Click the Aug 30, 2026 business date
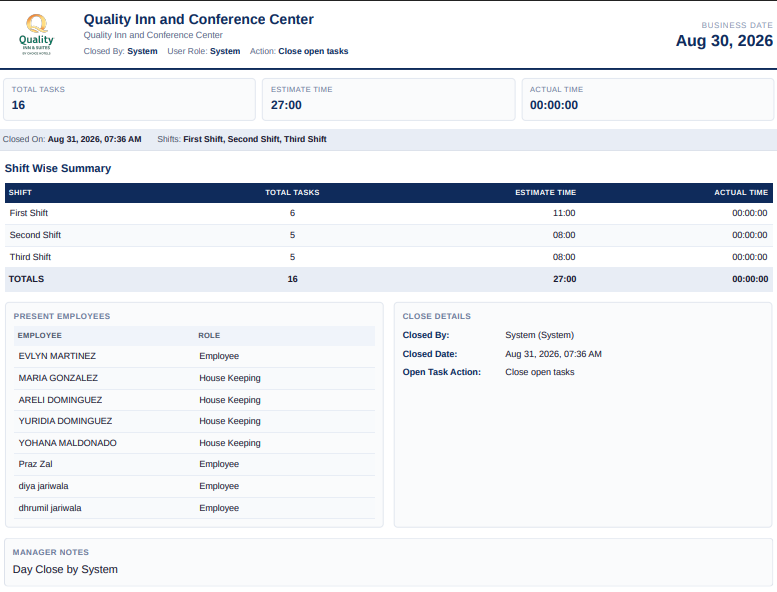This screenshot has height=592, width=777. [x=724, y=41]
